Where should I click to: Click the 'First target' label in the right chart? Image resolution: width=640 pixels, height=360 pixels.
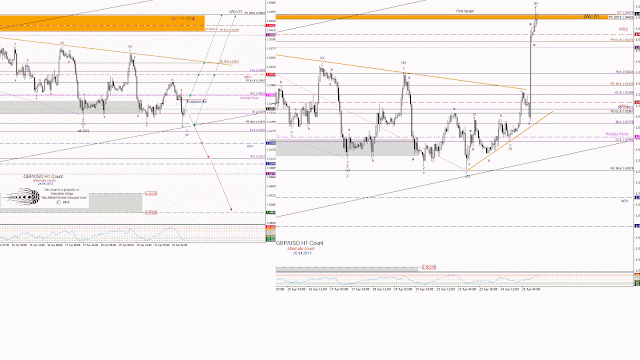pyautogui.click(x=465, y=11)
